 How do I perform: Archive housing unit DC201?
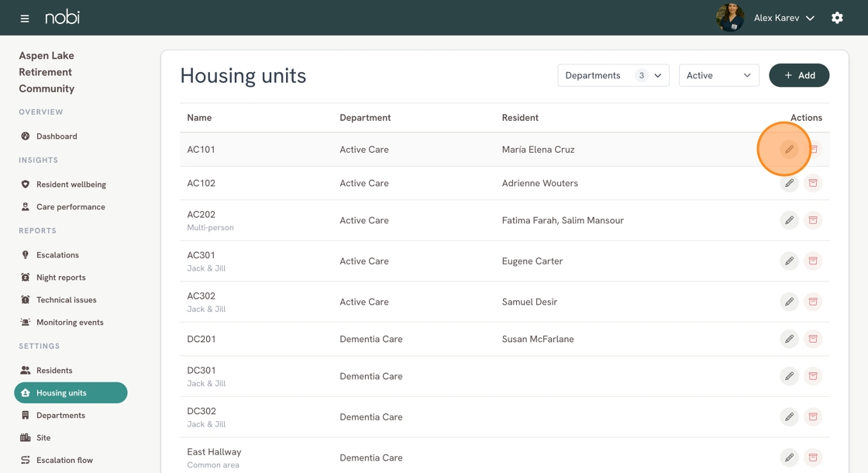813,339
